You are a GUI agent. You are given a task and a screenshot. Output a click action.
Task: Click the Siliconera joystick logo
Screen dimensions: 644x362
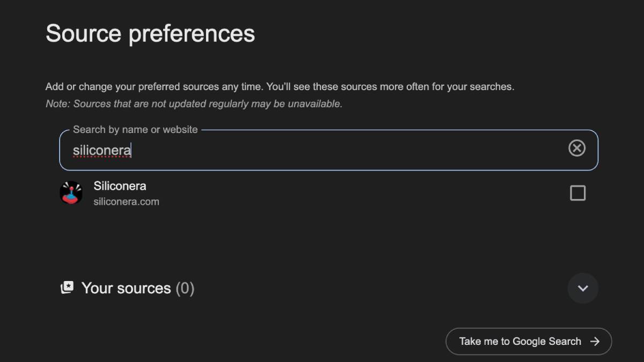71,193
